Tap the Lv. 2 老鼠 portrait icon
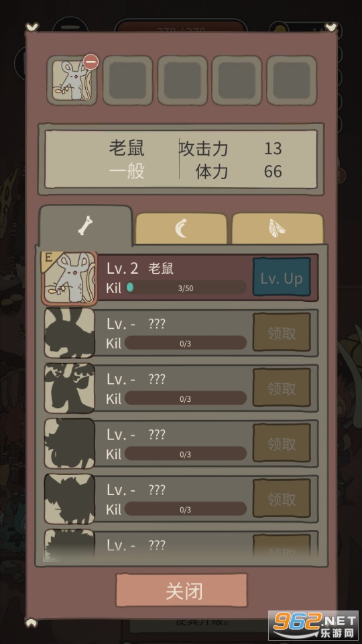362x644 pixels. pyautogui.click(x=69, y=278)
